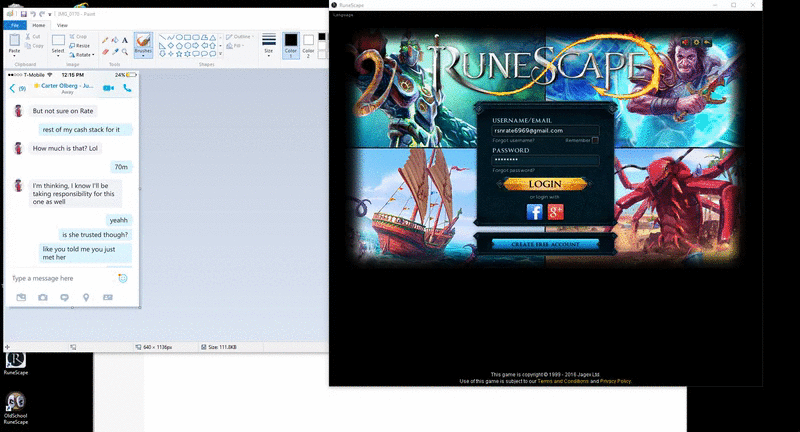
Task: Open the gear settings icon in RuneScape launcher
Action: (696, 42)
